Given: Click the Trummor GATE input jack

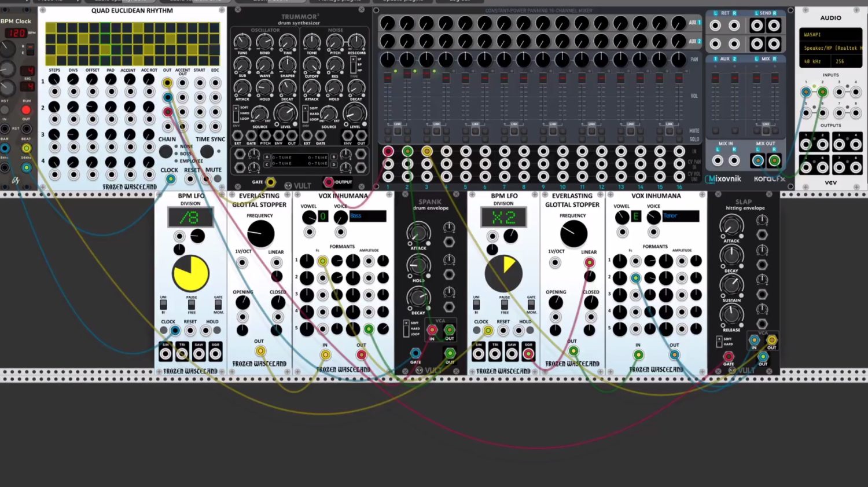Looking at the screenshot, I should (x=270, y=182).
